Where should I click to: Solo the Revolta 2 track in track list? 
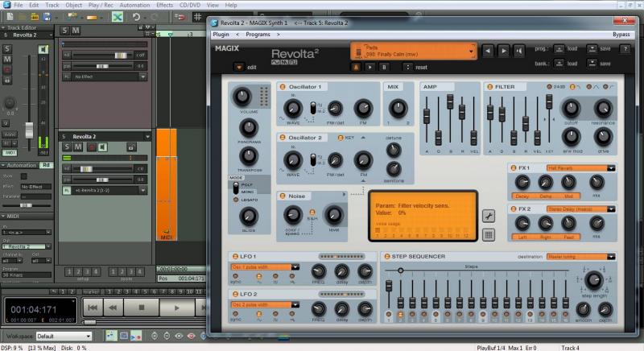pos(66,147)
